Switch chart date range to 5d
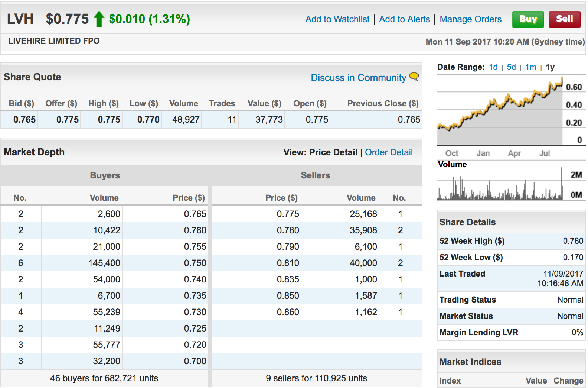The image size is (588, 388). pyautogui.click(x=511, y=67)
